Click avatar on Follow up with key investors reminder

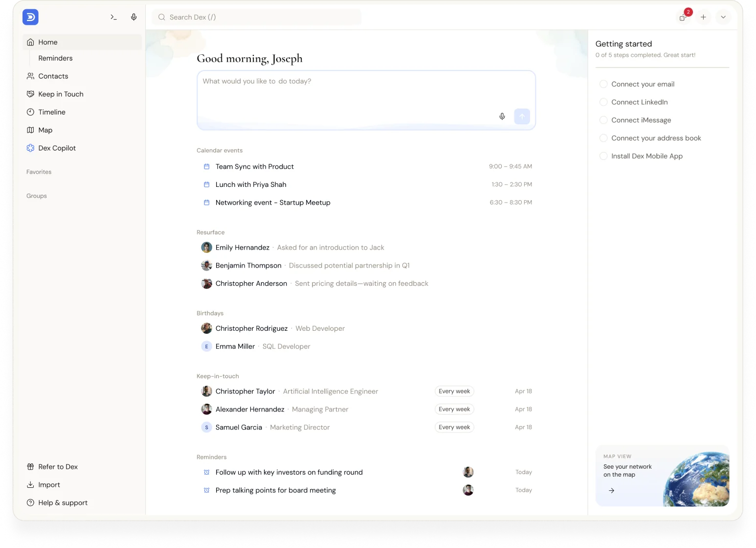point(468,472)
